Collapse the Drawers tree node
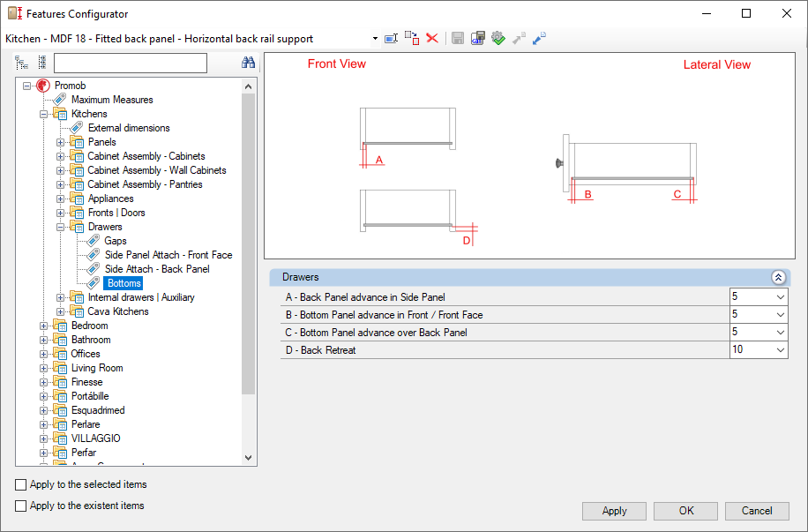This screenshot has width=808, height=532. (x=60, y=227)
